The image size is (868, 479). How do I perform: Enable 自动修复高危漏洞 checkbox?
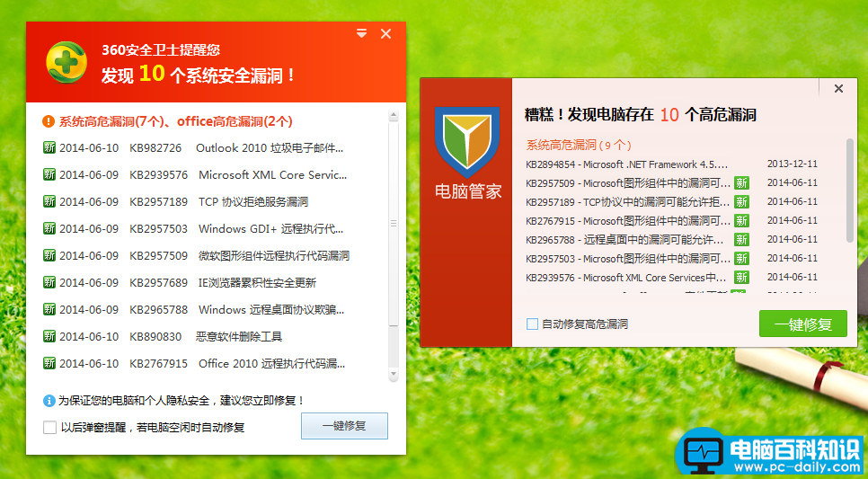[x=532, y=324]
